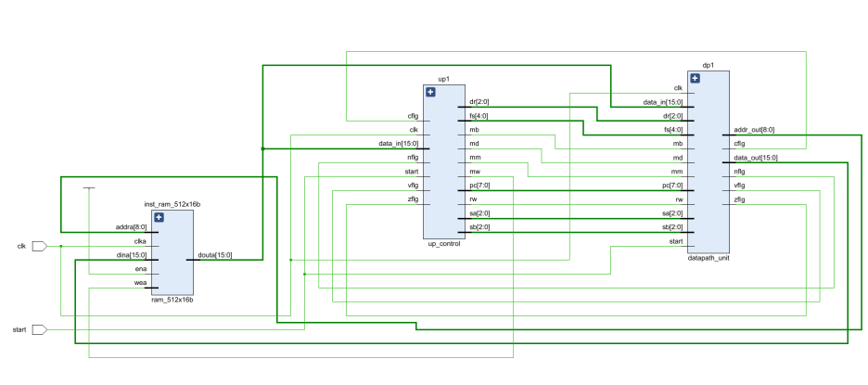Select up1's md output pin
868x385 pixels.
click(474, 144)
